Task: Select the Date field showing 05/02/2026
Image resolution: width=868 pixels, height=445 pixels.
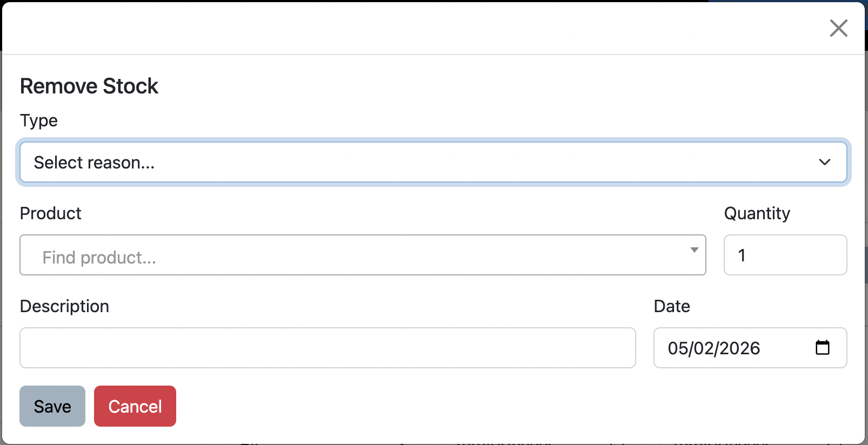Action: coord(750,348)
